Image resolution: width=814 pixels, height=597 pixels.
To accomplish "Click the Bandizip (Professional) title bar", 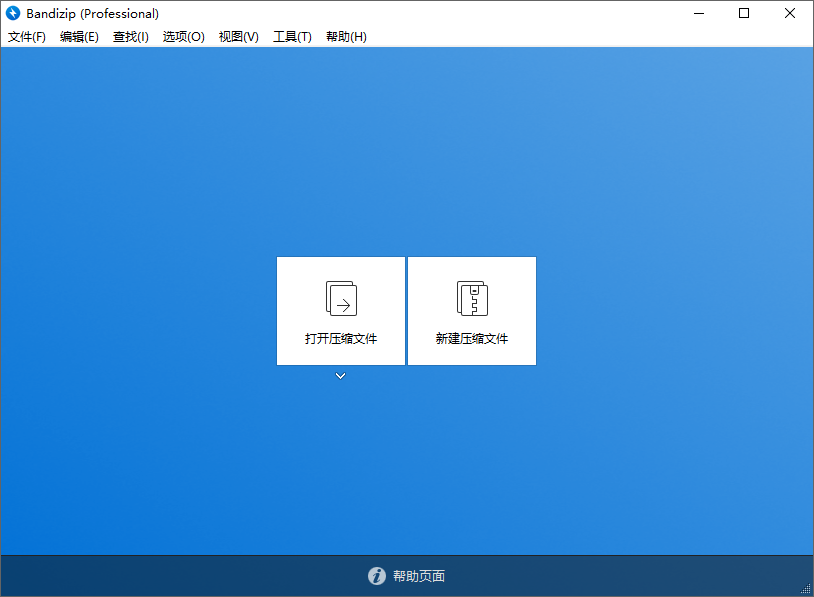I will pos(400,13).
